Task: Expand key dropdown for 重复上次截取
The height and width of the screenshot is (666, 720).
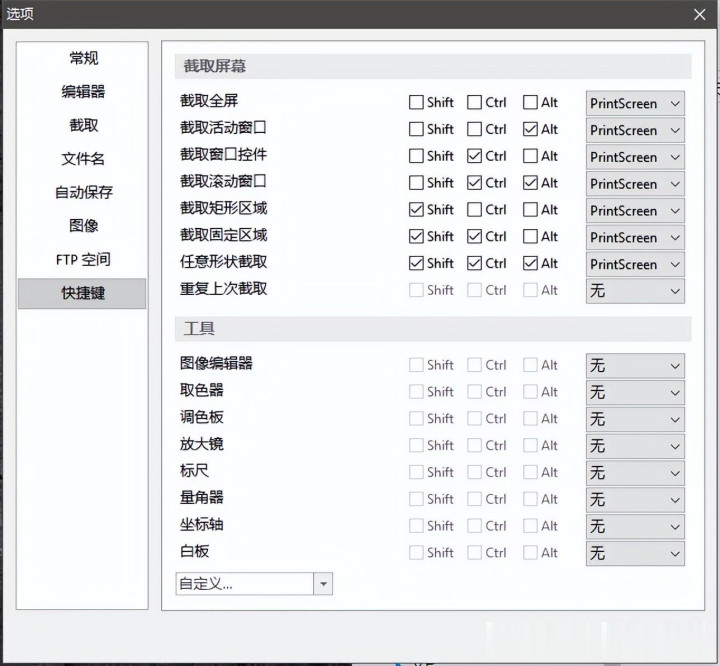Action: [635, 291]
